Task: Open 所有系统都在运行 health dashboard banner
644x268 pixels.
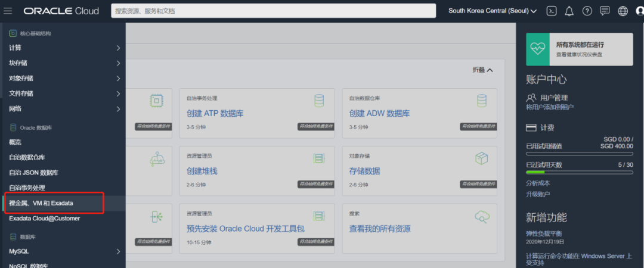Action: pos(580,49)
